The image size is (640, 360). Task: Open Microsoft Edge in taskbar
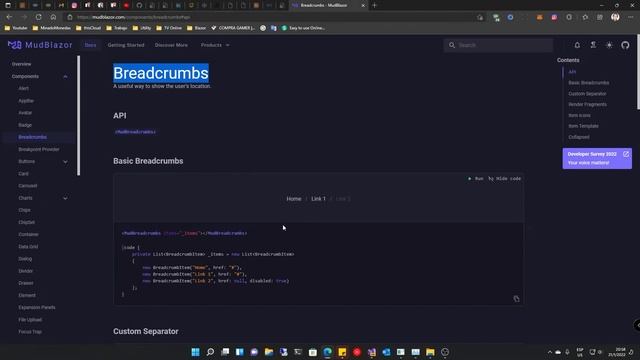[x=327, y=352]
